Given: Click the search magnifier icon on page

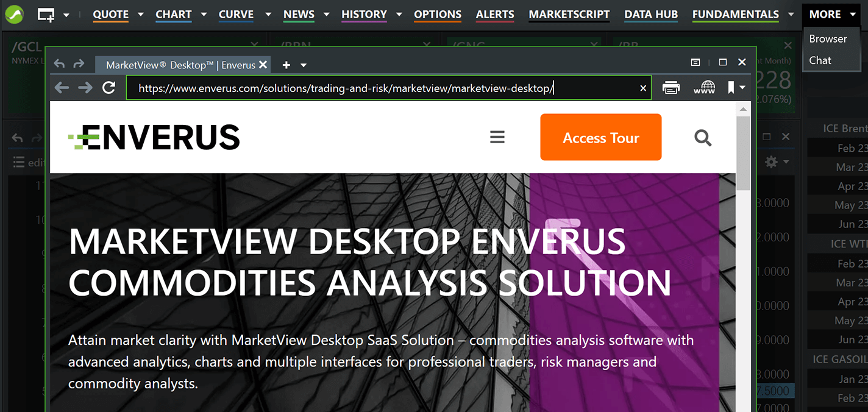Looking at the screenshot, I should (703, 138).
